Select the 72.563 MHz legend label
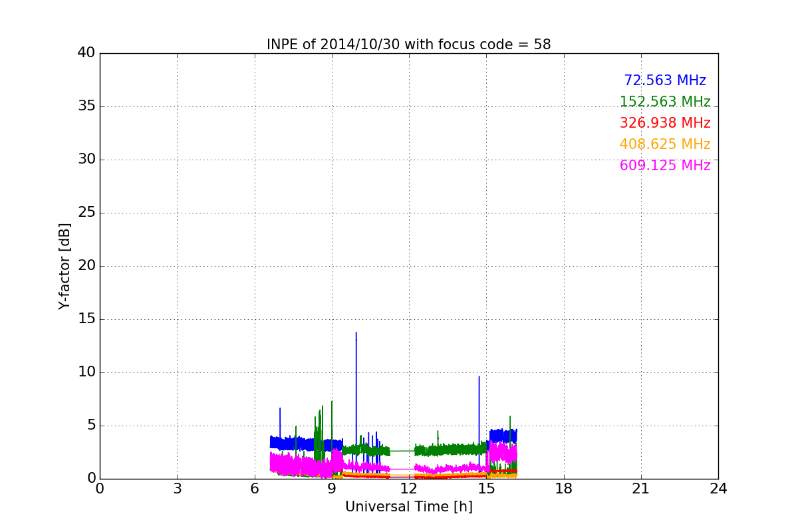 (665, 80)
